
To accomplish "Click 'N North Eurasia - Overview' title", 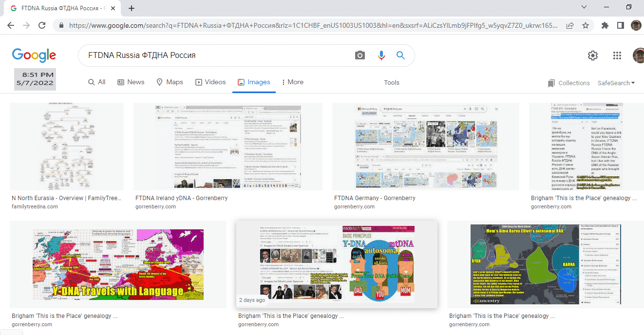I will pos(67,198).
